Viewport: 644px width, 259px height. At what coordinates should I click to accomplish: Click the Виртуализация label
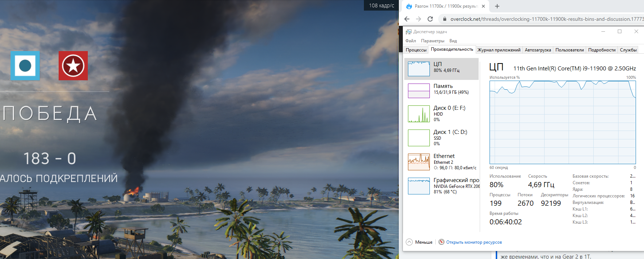588,202
